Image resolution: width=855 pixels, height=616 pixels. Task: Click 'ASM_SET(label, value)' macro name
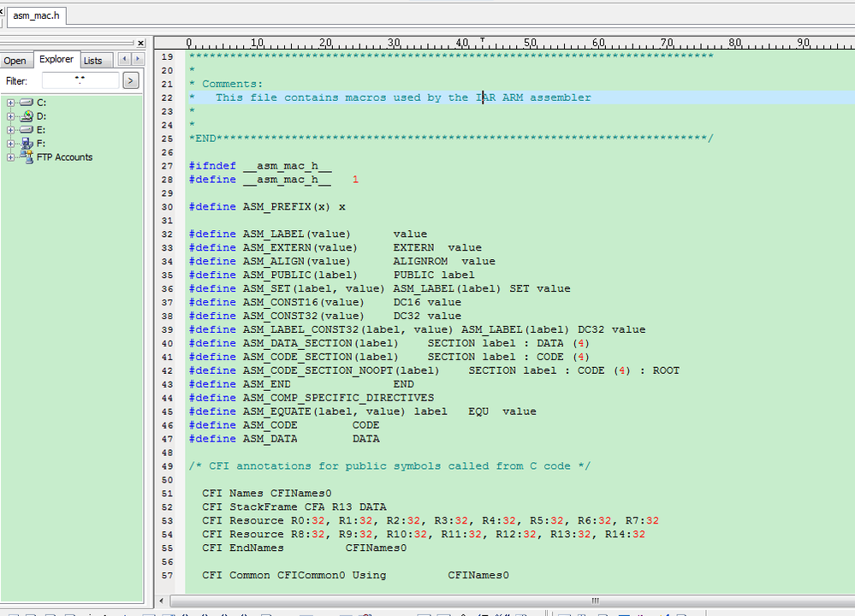[x=313, y=288]
